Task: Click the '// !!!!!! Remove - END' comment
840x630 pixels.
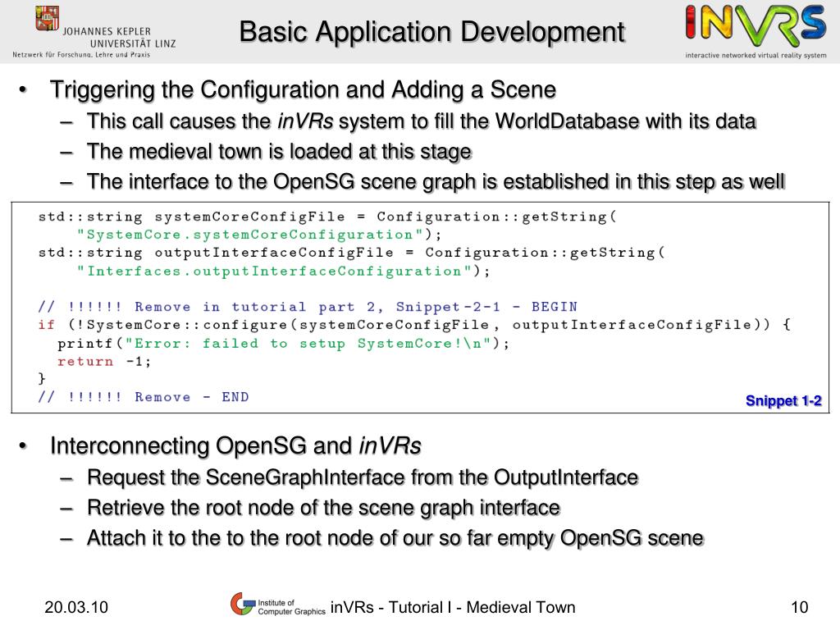Action: click(144, 397)
